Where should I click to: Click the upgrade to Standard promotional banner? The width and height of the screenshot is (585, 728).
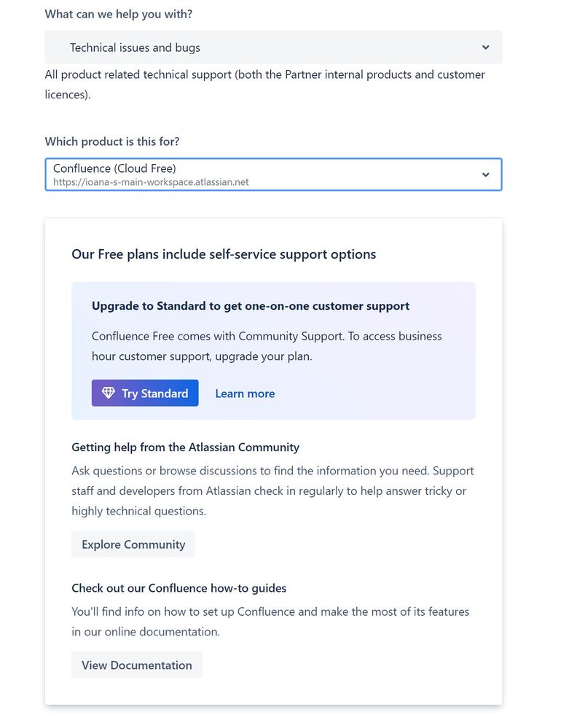(273, 350)
